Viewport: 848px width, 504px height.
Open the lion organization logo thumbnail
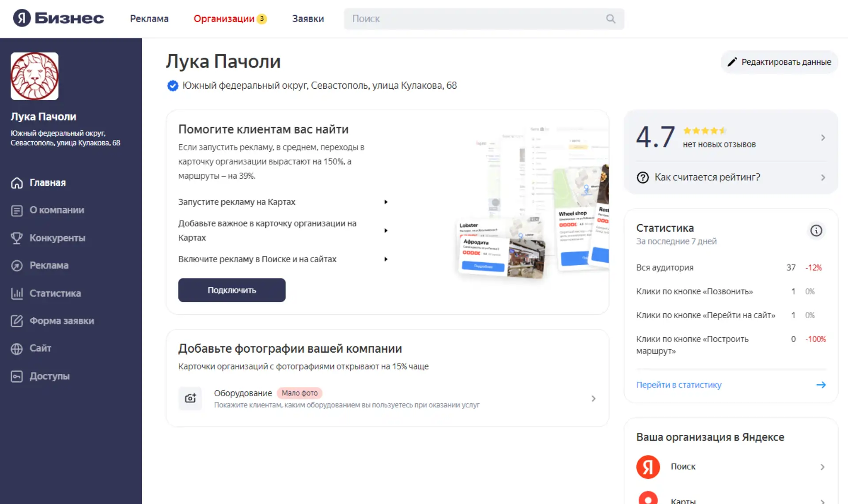point(34,76)
